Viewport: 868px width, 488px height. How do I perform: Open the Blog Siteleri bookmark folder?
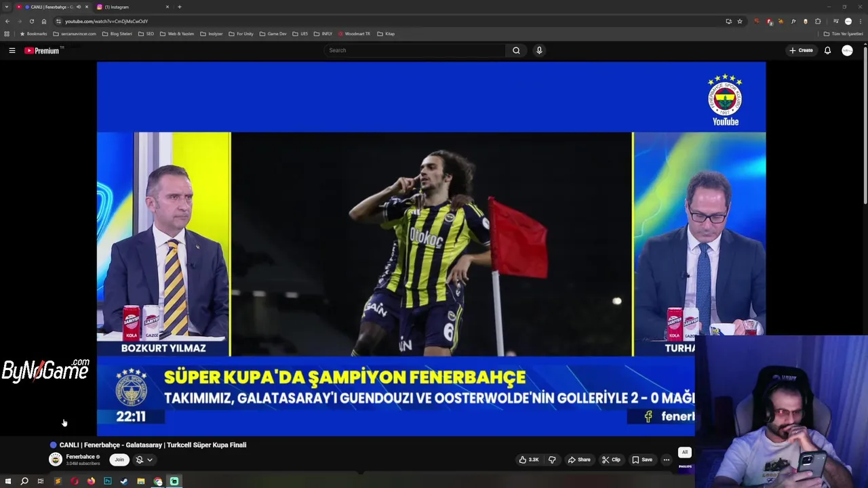point(117,34)
